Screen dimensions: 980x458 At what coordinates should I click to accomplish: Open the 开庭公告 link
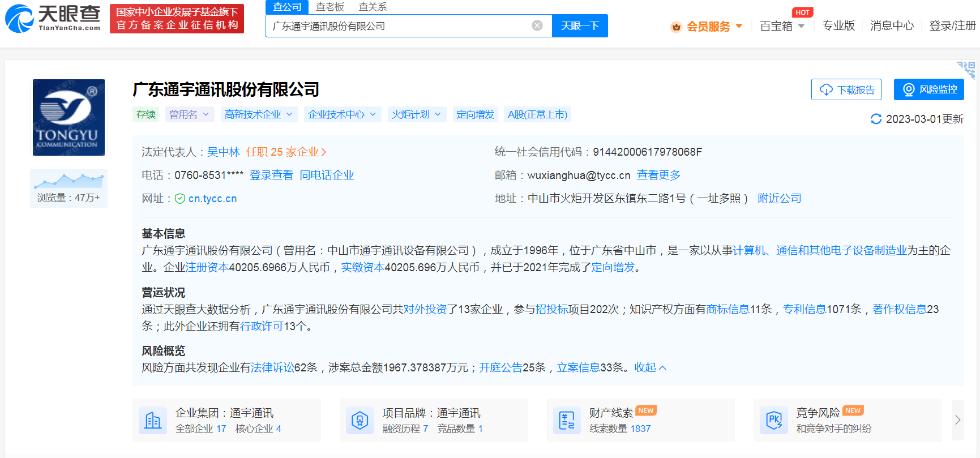click(x=501, y=367)
